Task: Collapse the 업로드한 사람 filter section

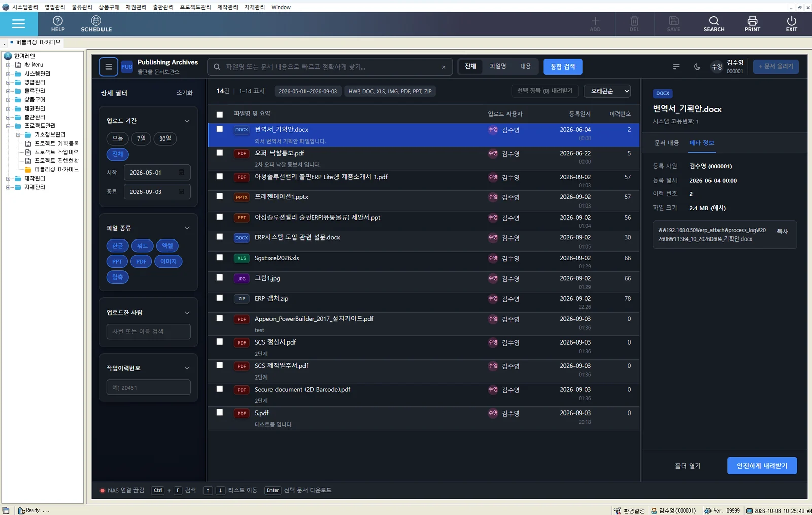Action: click(187, 313)
